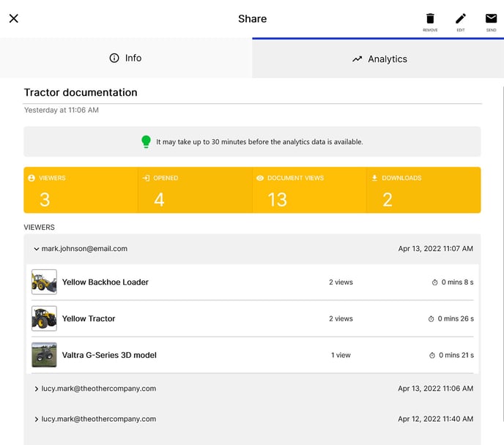Click the Downloads arrow icon
The width and height of the screenshot is (504, 445).
click(374, 178)
